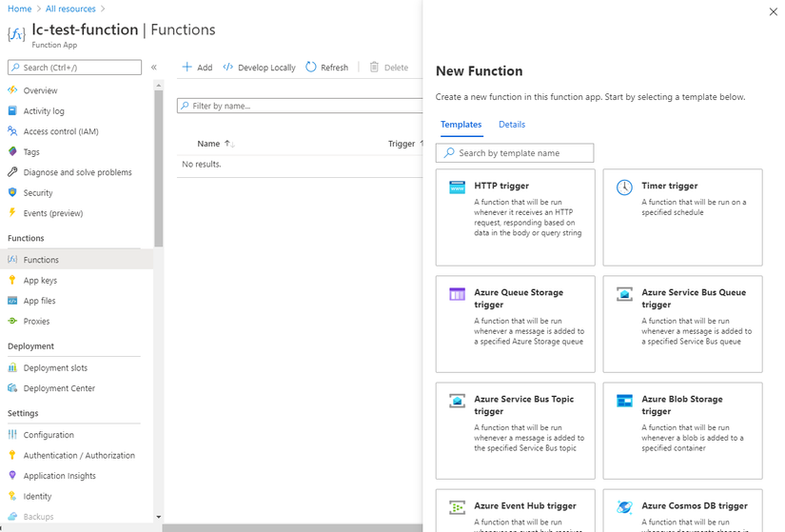Click the Filter by name field

pos(300,106)
